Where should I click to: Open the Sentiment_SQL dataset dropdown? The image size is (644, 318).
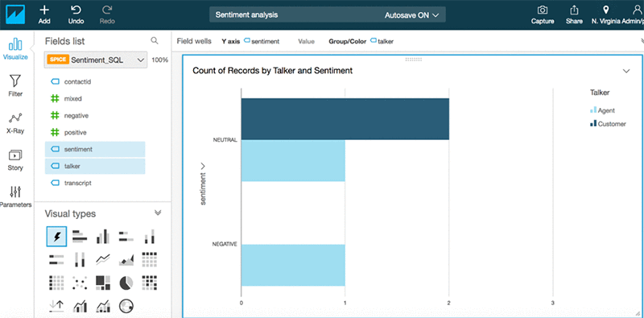96,60
